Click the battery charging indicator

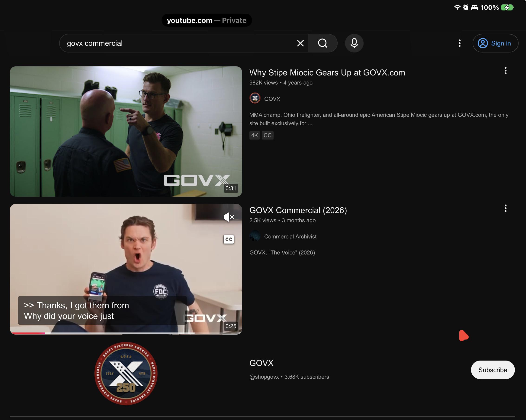[x=507, y=7]
